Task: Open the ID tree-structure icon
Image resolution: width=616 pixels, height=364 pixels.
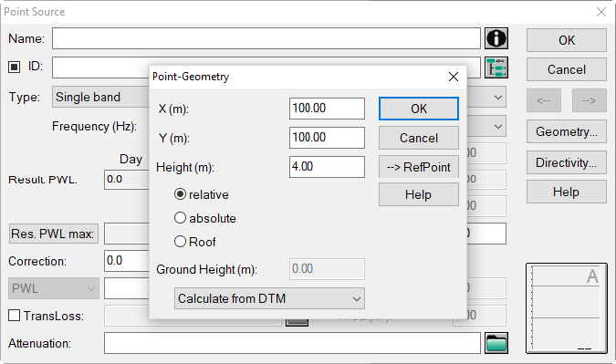Action: pyautogui.click(x=496, y=68)
